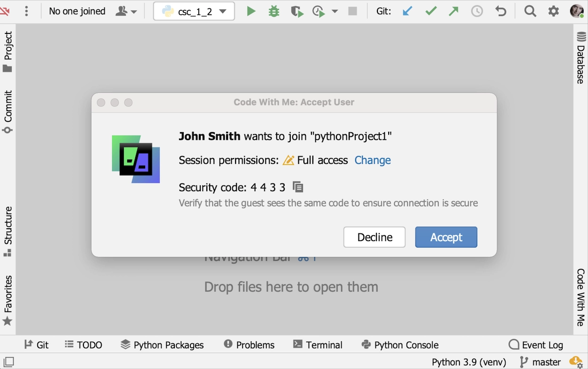The width and height of the screenshot is (588, 369).
Task: Open the Problems tool window
Action: pos(249,345)
